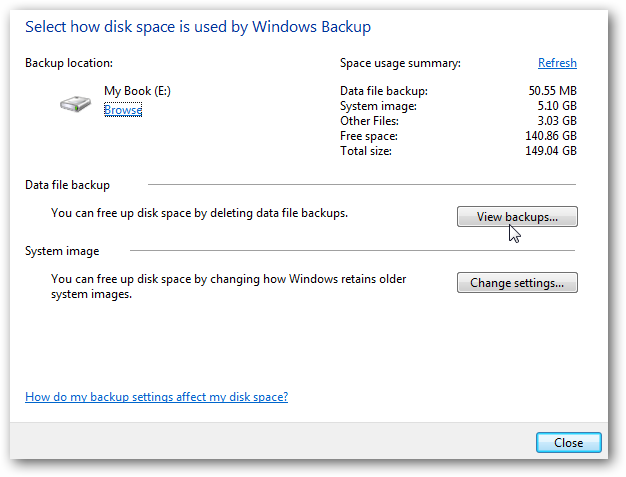The height and width of the screenshot is (477, 626).
Task: Click the 3.03 GB Other Files value
Action: click(x=555, y=121)
